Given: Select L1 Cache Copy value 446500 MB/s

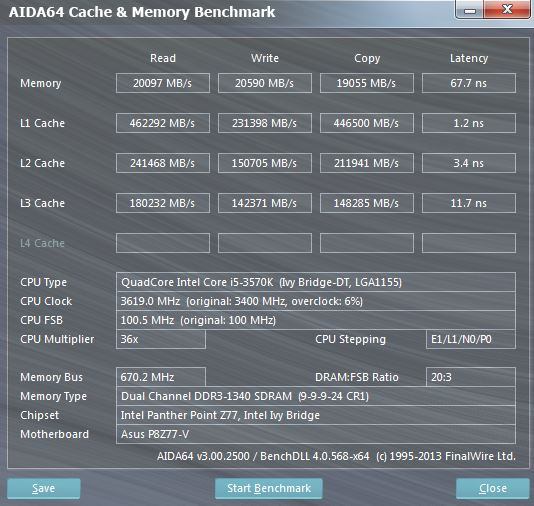Looking at the screenshot, I should click(367, 123).
